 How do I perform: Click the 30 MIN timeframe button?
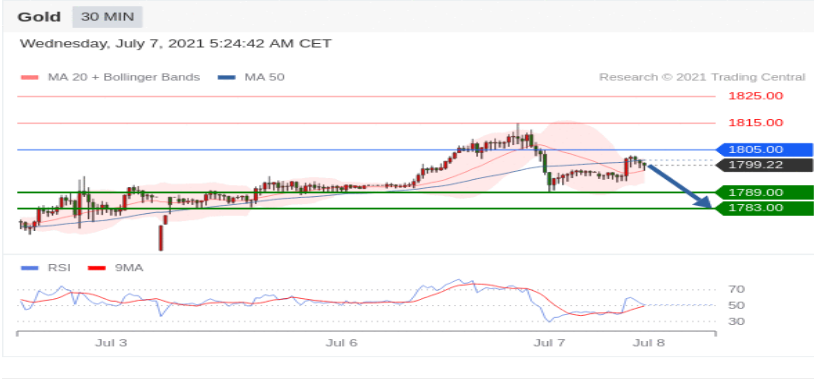coord(107,17)
